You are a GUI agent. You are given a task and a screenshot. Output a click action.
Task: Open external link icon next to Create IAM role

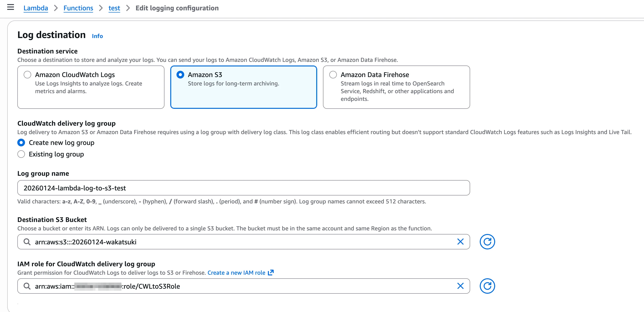coord(271,273)
